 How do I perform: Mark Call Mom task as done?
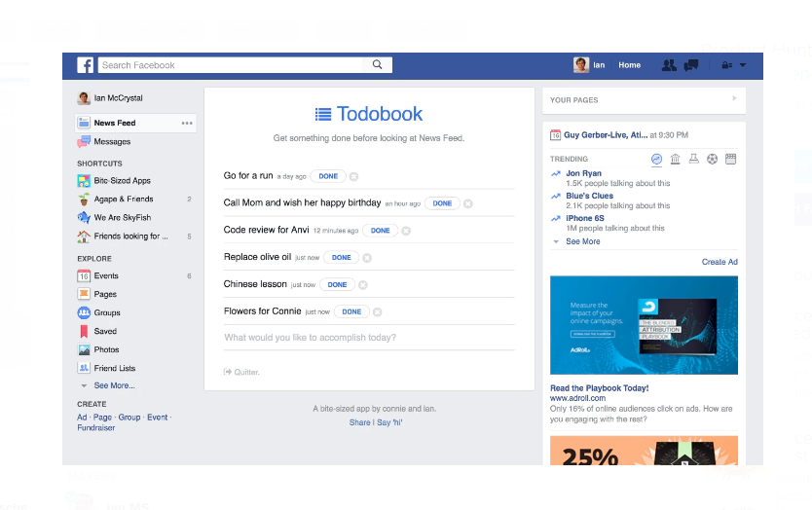point(442,203)
